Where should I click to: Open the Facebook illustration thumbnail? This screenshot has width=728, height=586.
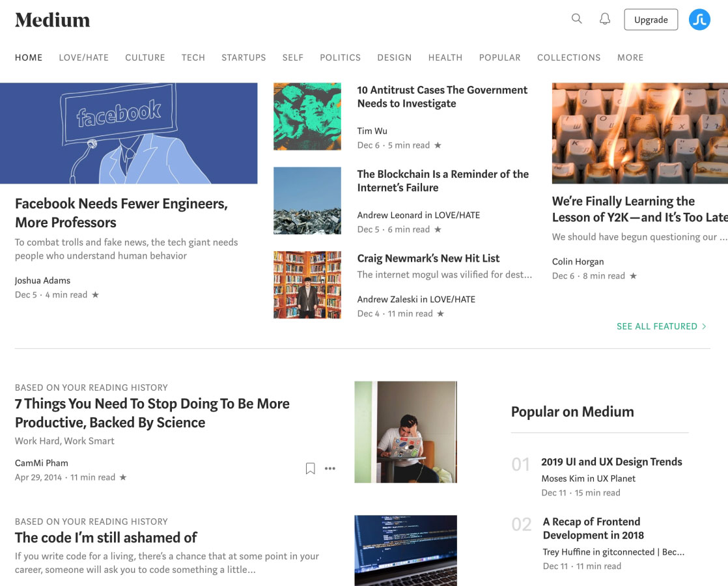pos(129,133)
